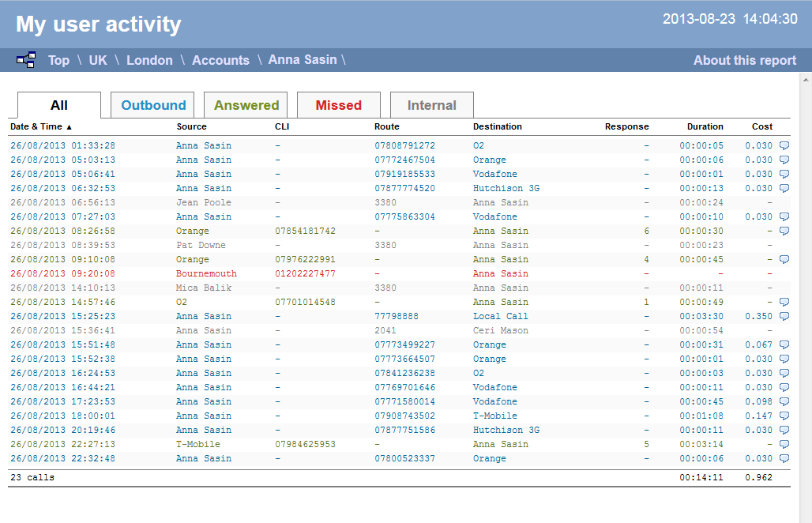This screenshot has height=523, width=812.
Task: Open comments for the T-Mobile call at 18:00:01
Action: [784, 416]
